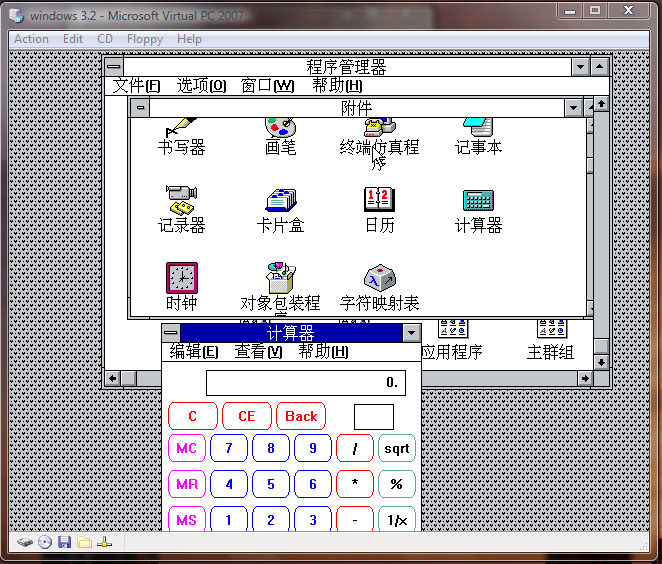Screen dimensions: 662x564
Task: Open 查看(V) menu in 计算器
Action: [258, 352]
